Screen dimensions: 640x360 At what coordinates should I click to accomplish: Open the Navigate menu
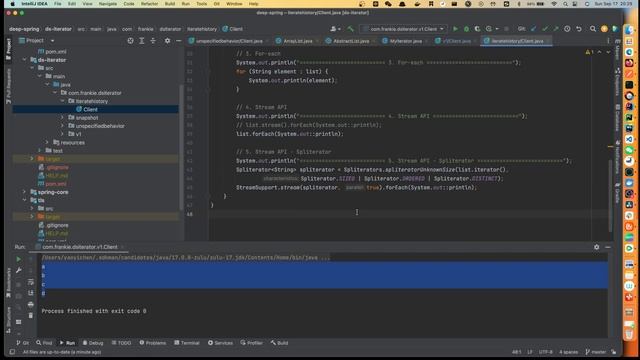coord(108,4)
